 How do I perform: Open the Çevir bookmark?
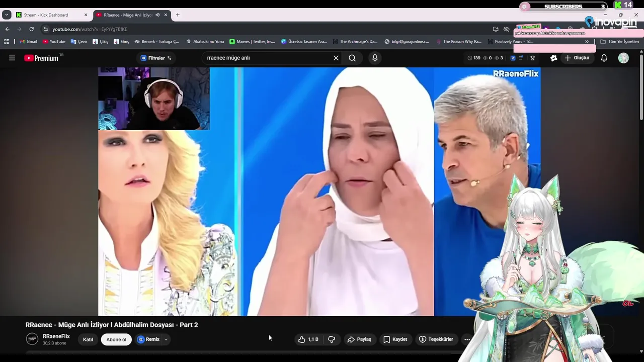coord(79,42)
